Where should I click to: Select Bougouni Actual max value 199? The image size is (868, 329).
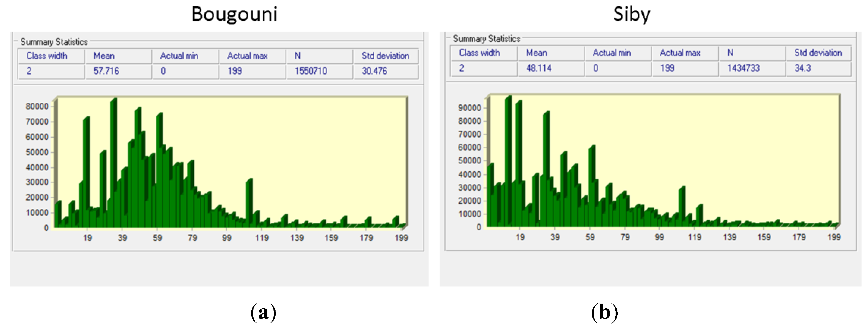coord(234,71)
